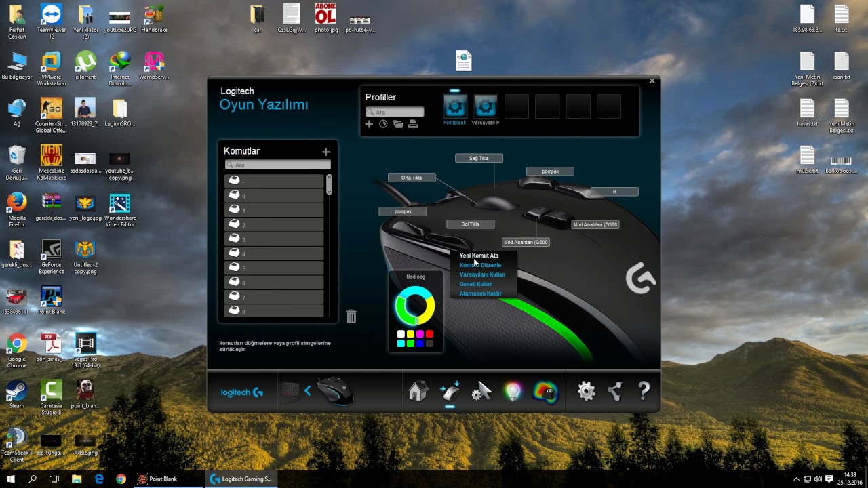868x488 pixels.
Task: Select command '1' in Komutlar list
Action: [x=274, y=209]
